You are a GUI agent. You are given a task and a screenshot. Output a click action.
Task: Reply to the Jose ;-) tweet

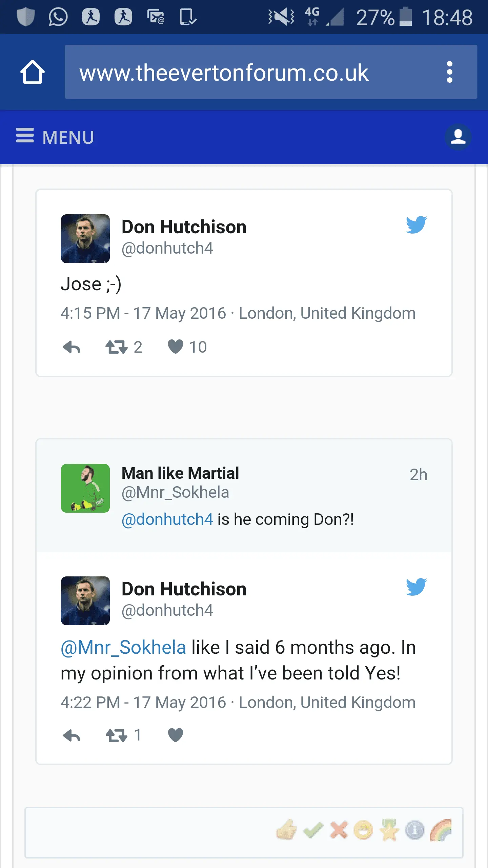tap(72, 347)
